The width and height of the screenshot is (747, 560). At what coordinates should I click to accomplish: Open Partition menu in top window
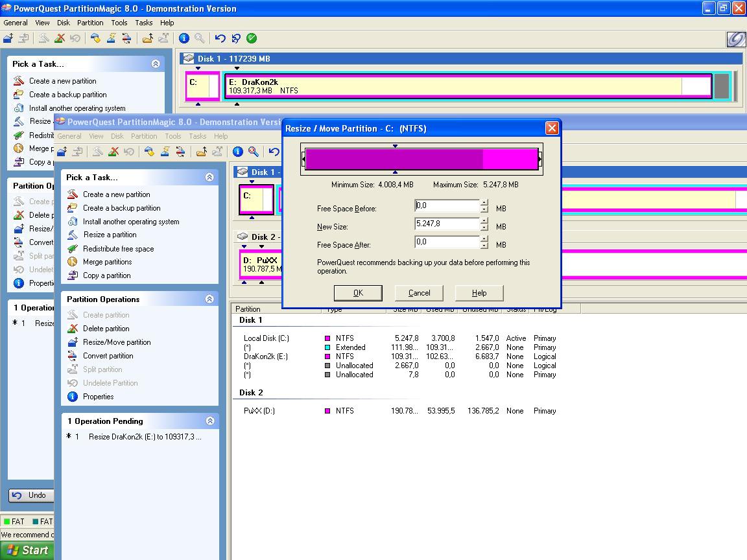click(90, 23)
